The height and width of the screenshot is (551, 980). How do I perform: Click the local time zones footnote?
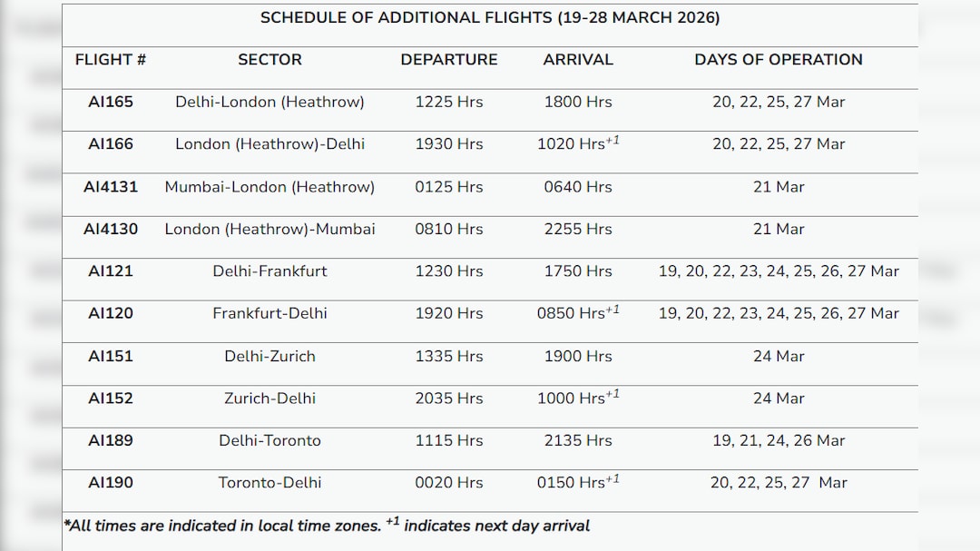tap(327, 525)
